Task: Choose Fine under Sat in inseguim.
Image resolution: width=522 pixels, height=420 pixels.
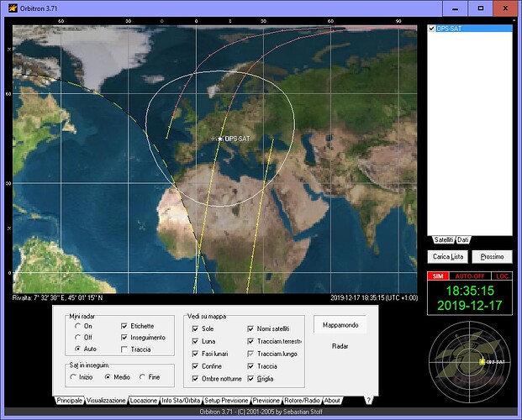Action: point(141,376)
